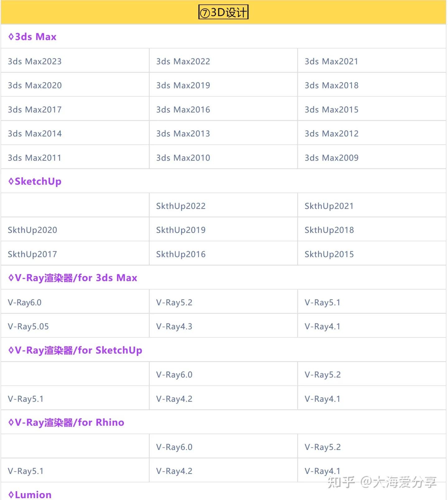Open V-Ray6.0 for 3ds Max
The width and height of the screenshot is (448, 500).
click(x=25, y=302)
